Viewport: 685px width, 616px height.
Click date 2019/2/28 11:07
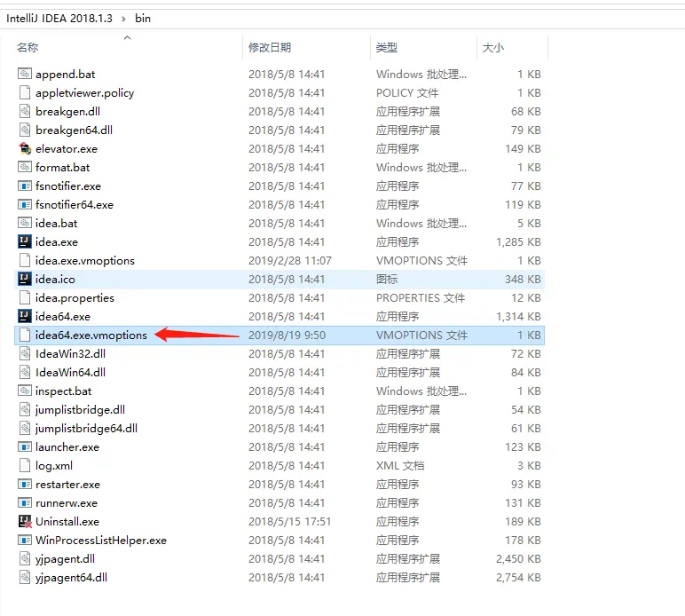point(290,260)
